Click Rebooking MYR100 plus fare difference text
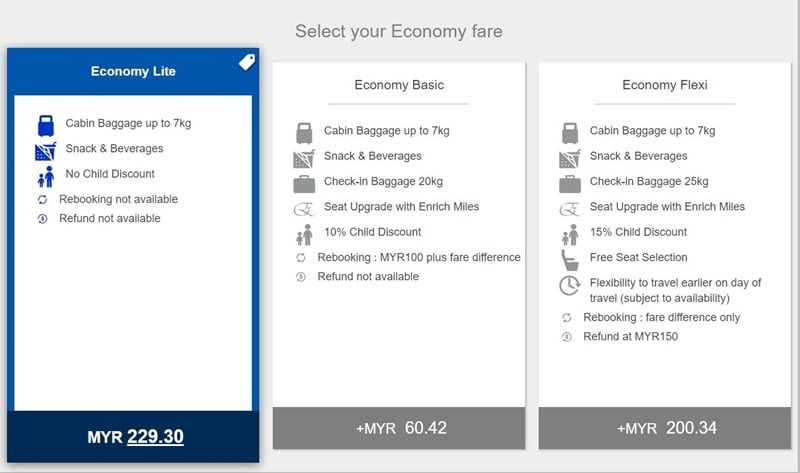 [x=419, y=257]
